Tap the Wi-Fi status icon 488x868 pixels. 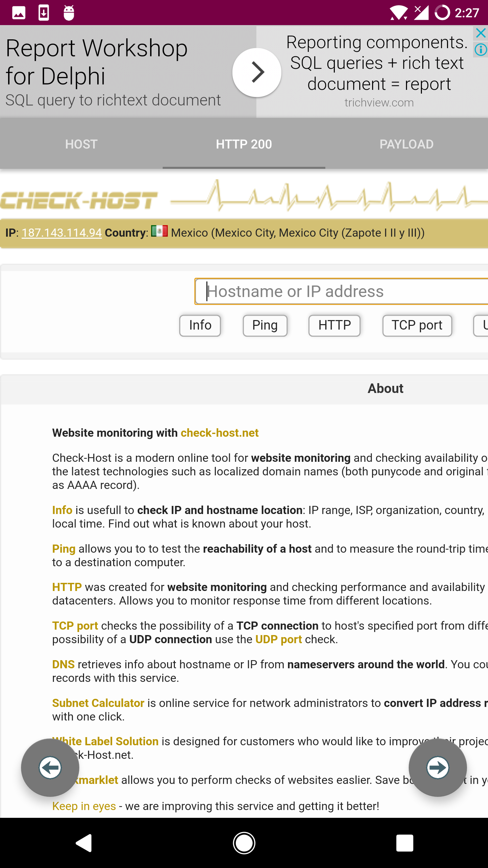399,13
